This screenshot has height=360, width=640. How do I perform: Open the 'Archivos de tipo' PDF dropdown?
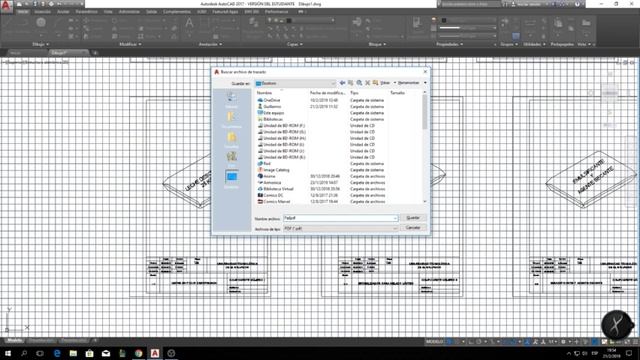click(340, 229)
